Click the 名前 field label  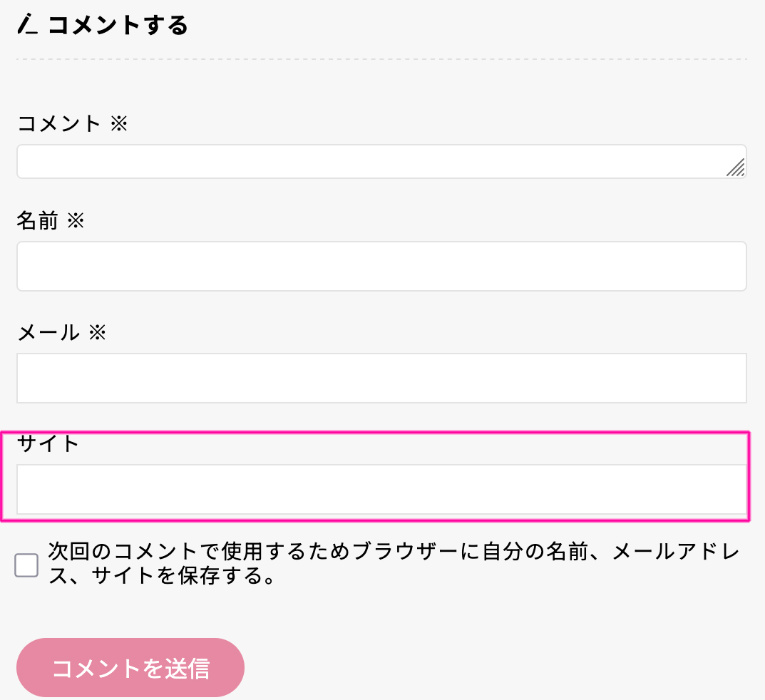tap(37, 220)
